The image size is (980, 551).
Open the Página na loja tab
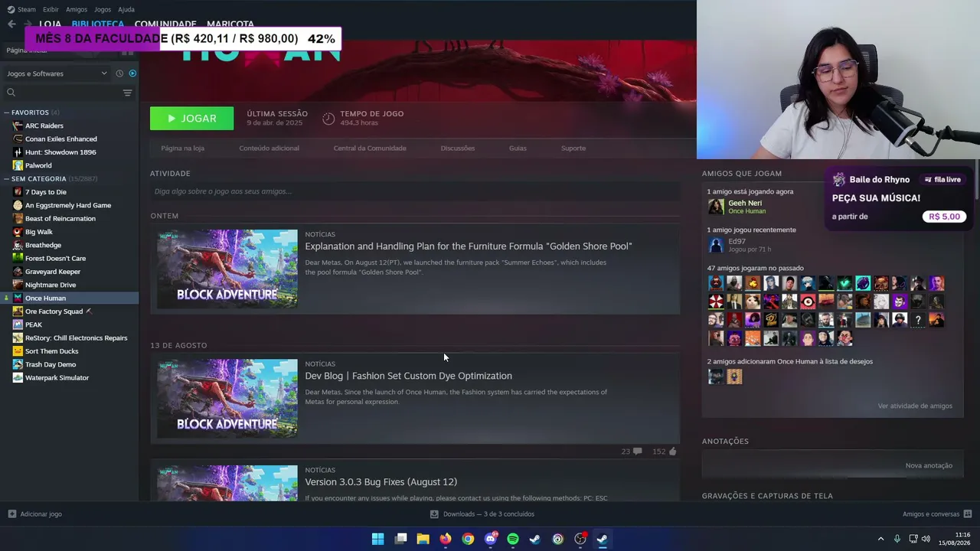click(182, 148)
